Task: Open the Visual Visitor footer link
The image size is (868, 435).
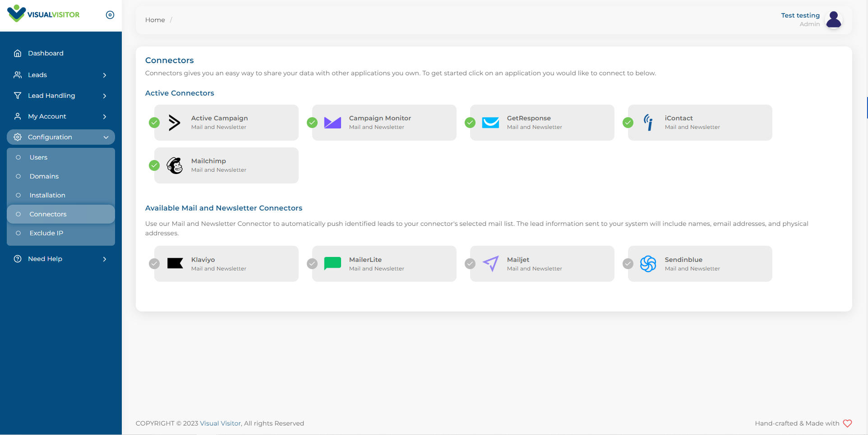Action: click(221, 423)
